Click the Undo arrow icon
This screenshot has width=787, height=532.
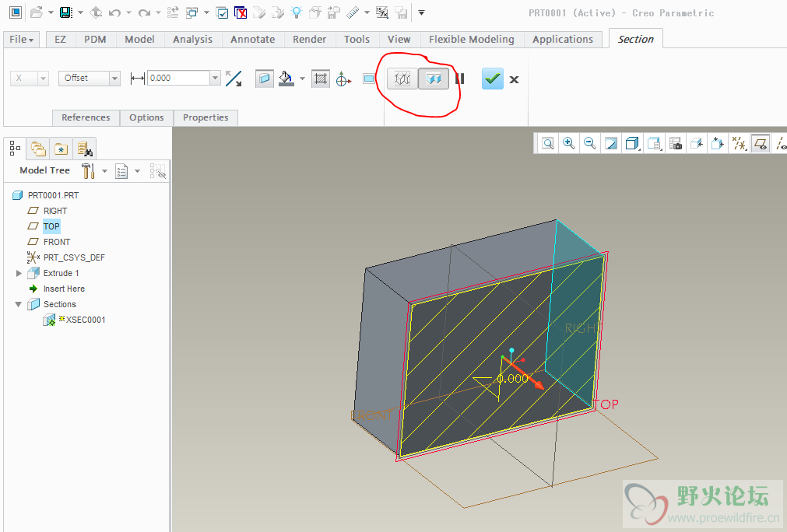[x=115, y=12]
